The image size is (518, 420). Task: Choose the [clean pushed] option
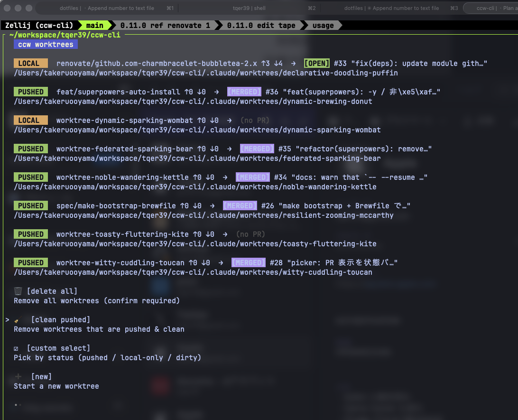click(x=60, y=319)
